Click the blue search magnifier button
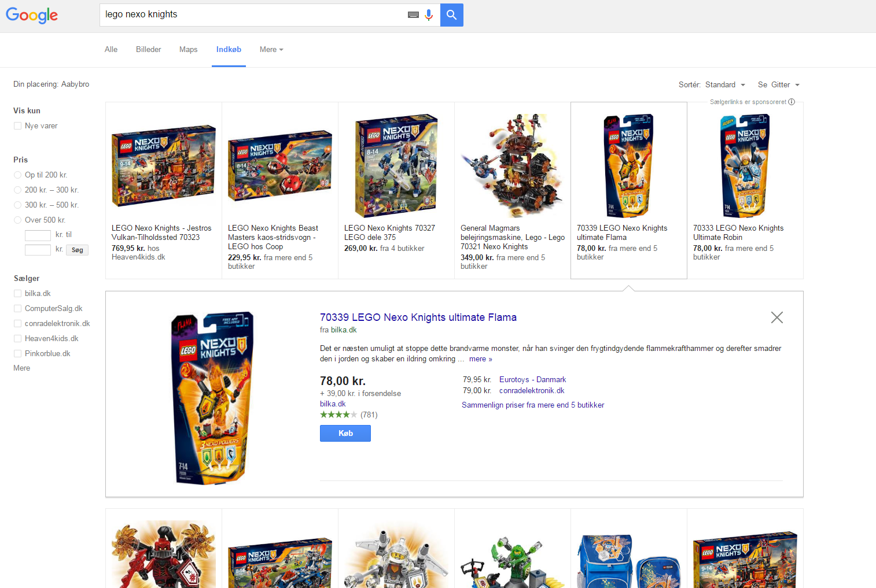Image resolution: width=876 pixels, height=588 pixels. click(x=452, y=15)
